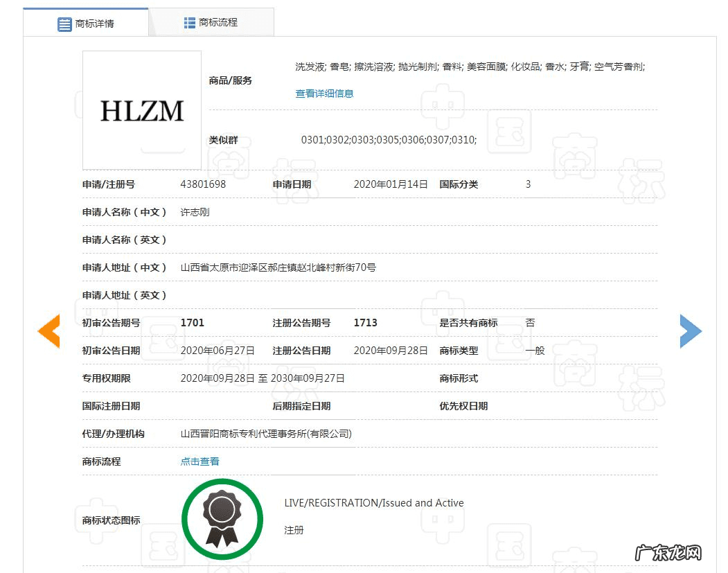Click the list icon on 商标详情 tab

(x=64, y=23)
